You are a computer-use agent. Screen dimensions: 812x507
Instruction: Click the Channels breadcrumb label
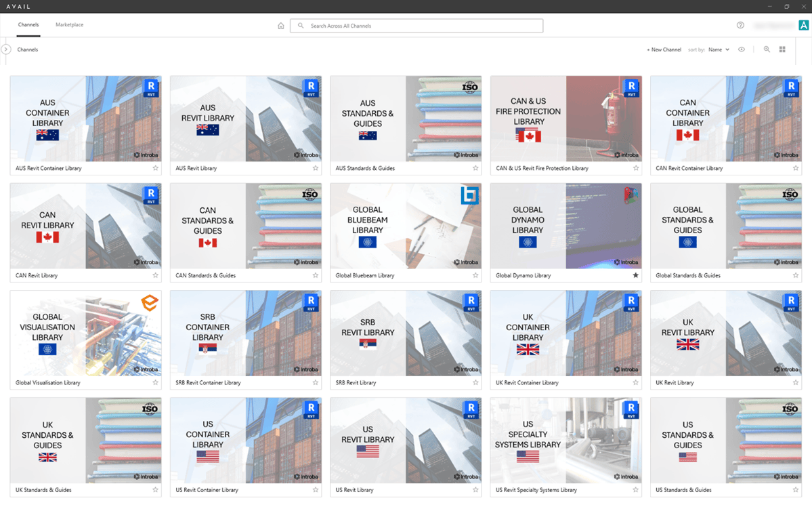click(x=28, y=49)
